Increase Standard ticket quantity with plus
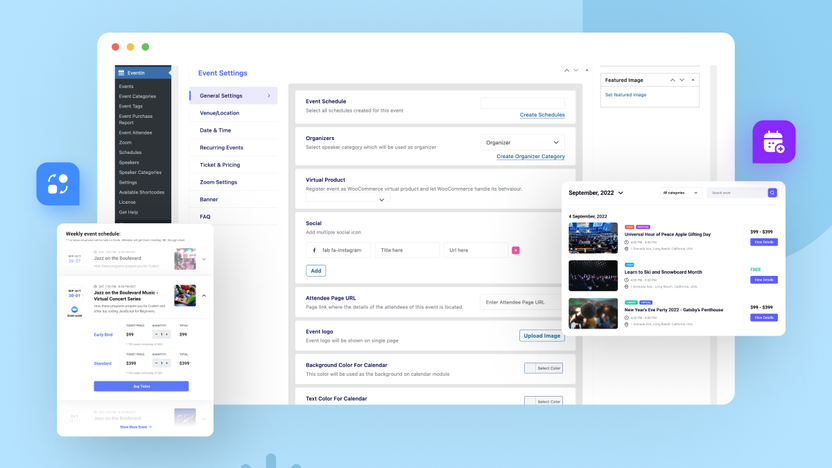The height and width of the screenshot is (468, 832). click(x=167, y=363)
